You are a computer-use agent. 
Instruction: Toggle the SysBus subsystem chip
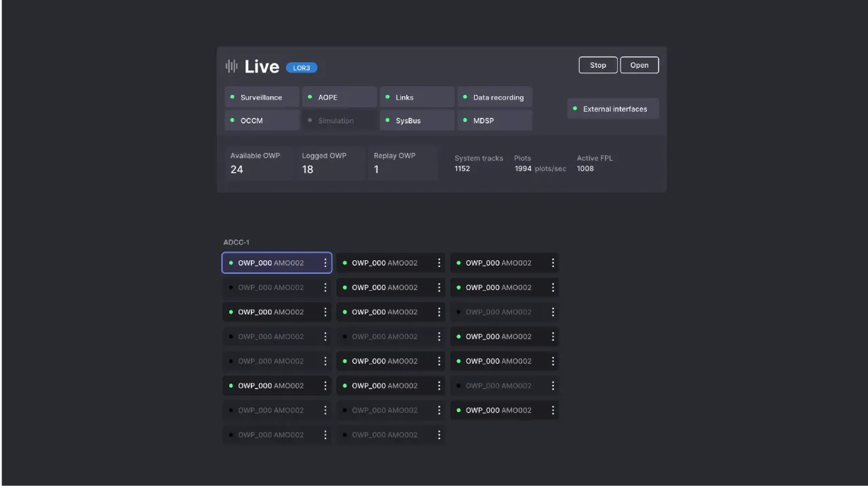(x=416, y=121)
